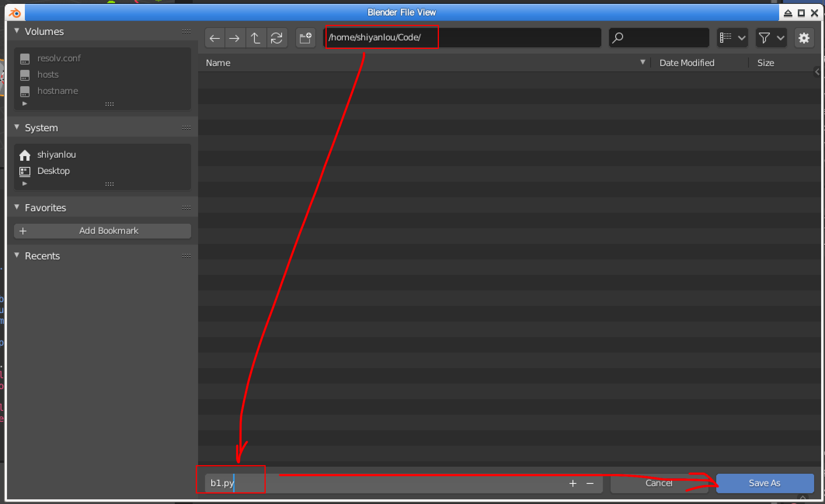
Task: Click the window shade/eject title icon
Action: [x=788, y=13]
